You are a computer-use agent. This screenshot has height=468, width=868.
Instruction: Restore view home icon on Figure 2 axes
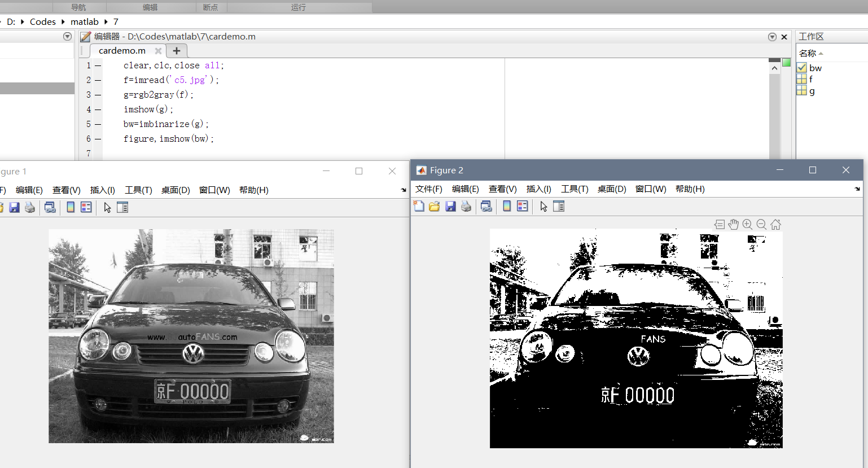tap(776, 224)
